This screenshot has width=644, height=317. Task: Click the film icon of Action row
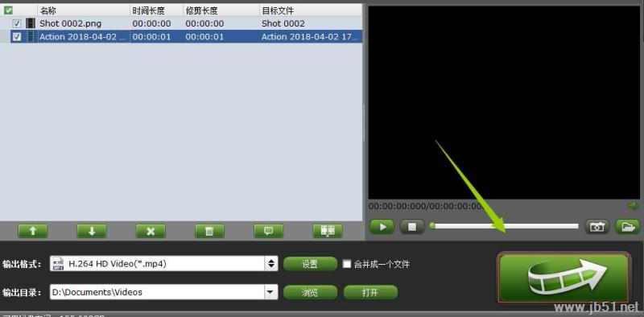point(31,36)
